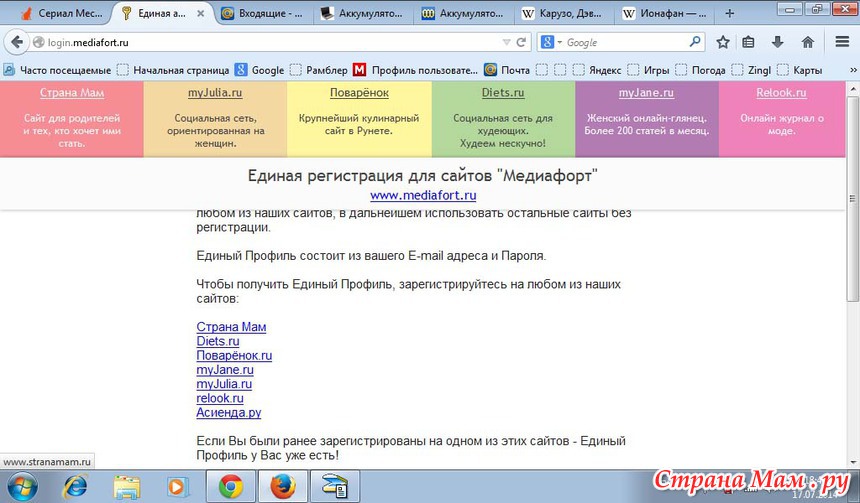Open File Explorer from the taskbar
Viewport: 860px width, 503px height.
pyautogui.click(x=127, y=487)
